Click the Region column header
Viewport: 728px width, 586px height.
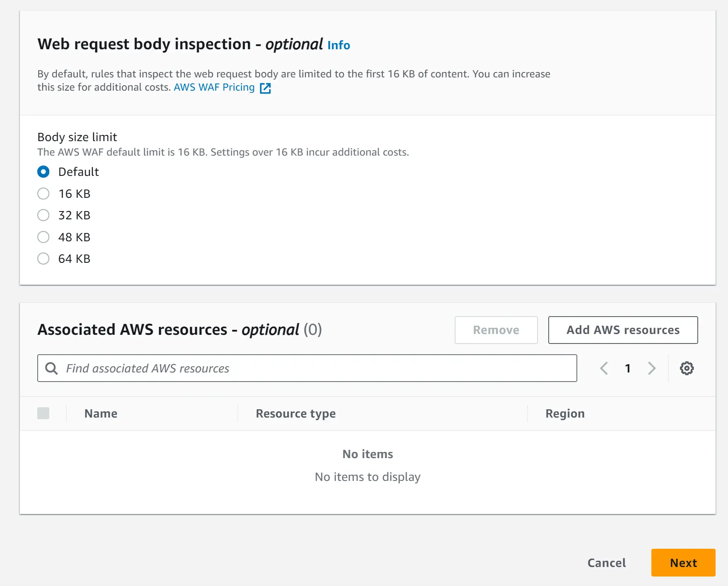pyautogui.click(x=565, y=413)
